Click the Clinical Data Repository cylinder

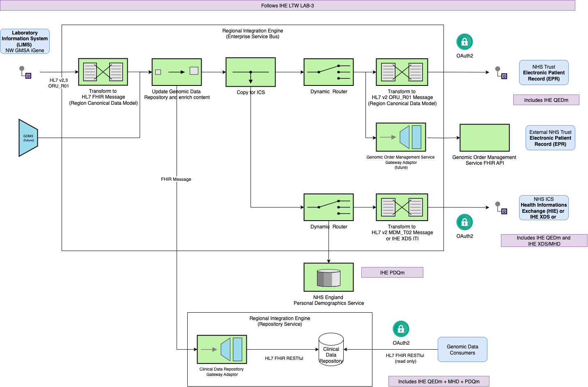pos(331,350)
